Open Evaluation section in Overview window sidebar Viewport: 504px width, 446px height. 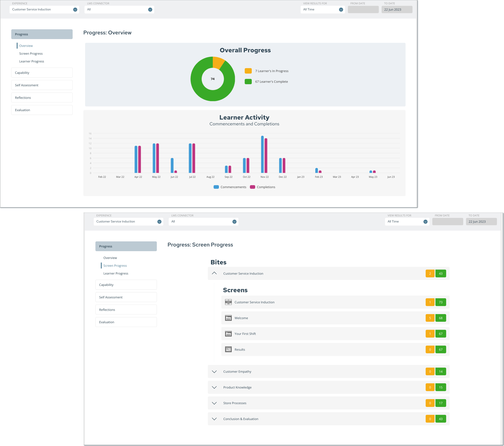point(42,110)
